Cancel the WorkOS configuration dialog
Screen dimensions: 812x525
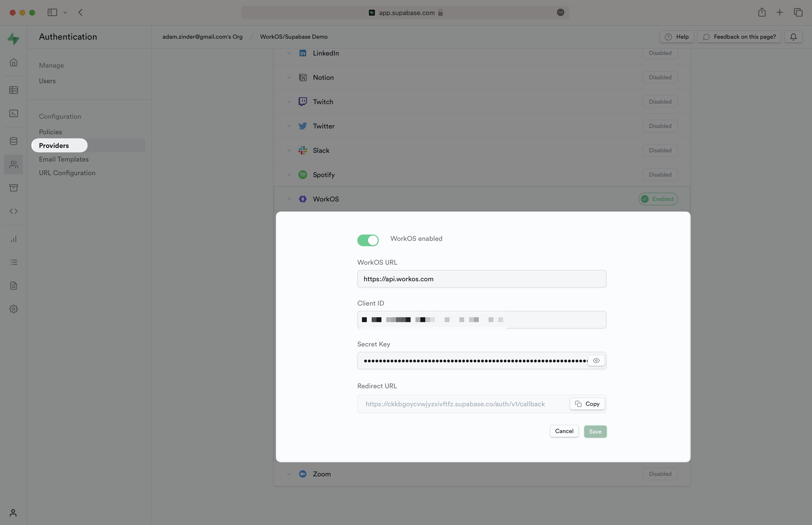tap(564, 432)
